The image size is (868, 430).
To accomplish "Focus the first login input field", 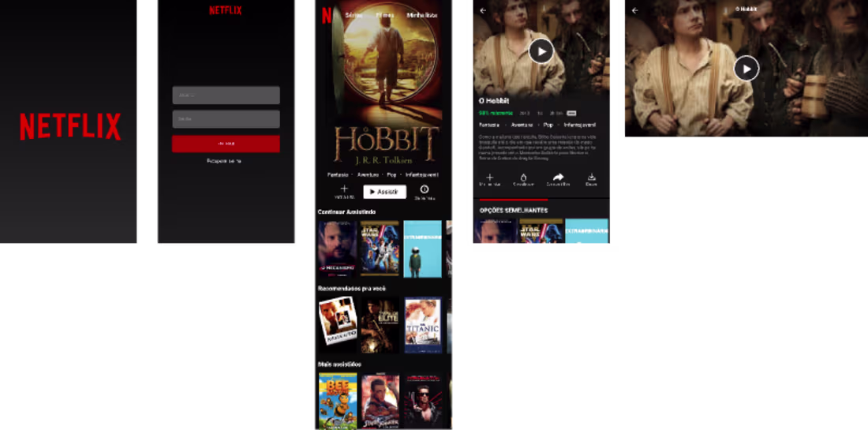I will [226, 95].
